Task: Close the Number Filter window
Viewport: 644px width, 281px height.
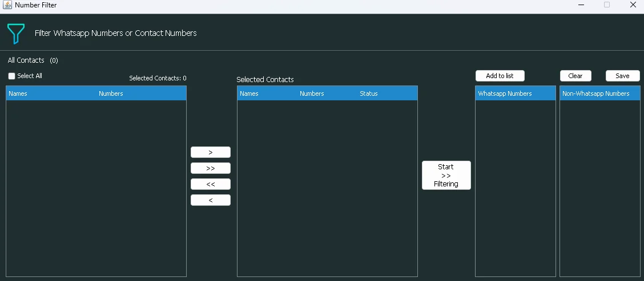Action: pyautogui.click(x=633, y=5)
